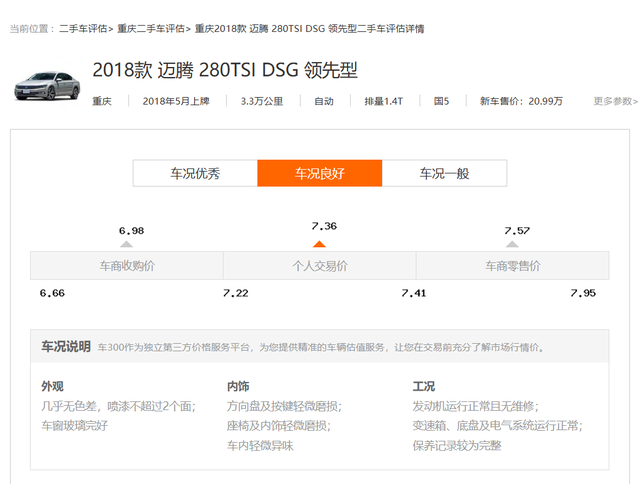Click the 内饰 section heading
This screenshot has height=484, width=640.
coord(238,386)
